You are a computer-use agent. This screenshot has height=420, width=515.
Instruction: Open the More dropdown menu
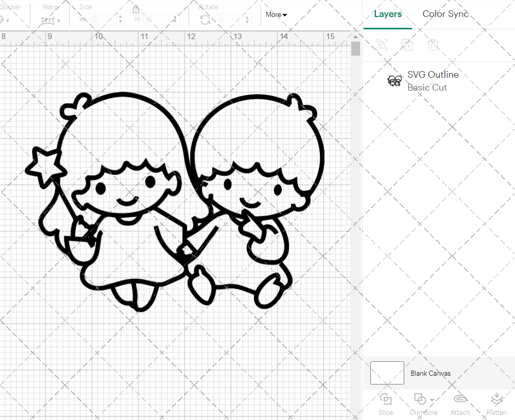pos(276,15)
